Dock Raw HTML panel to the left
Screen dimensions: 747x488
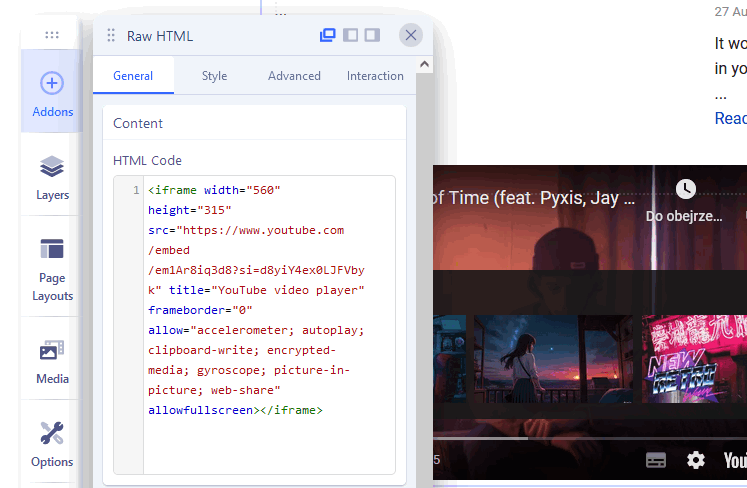[350, 36]
